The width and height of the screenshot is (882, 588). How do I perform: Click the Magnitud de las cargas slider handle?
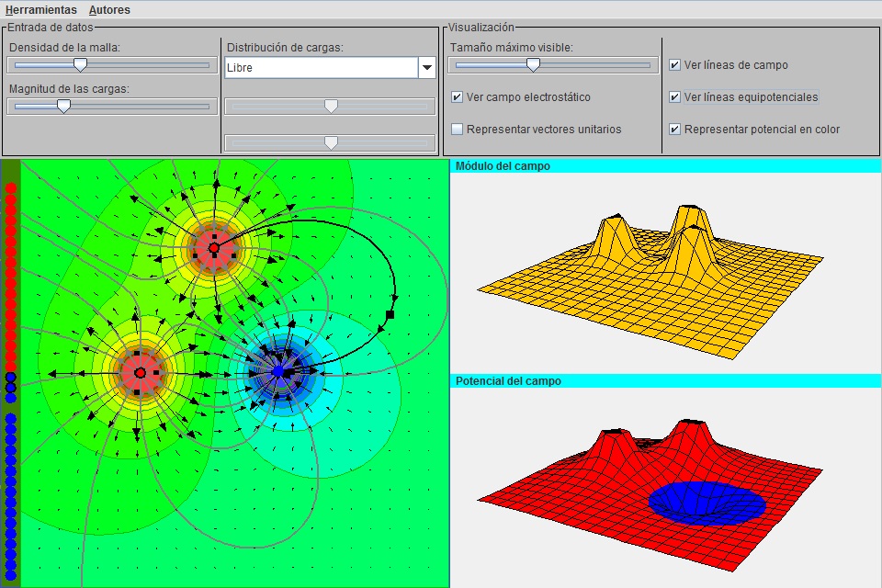tap(63, 107)
